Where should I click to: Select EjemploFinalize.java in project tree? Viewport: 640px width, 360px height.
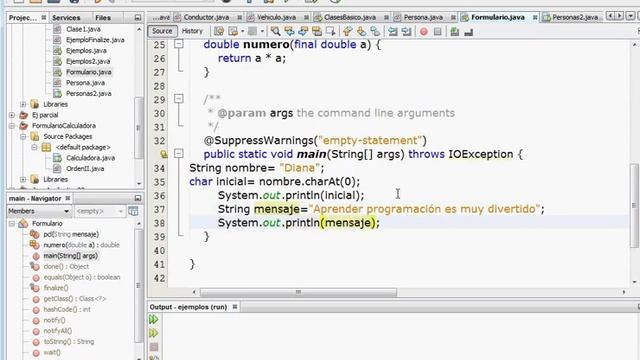(x=95, y=40)
